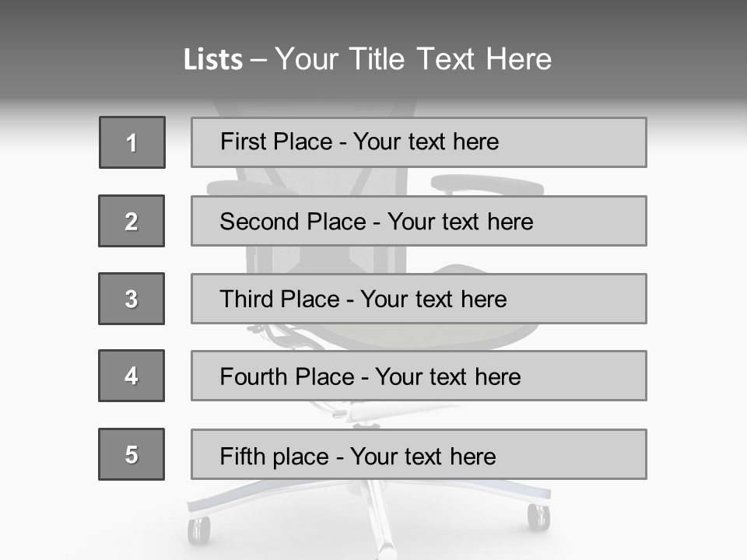Select the chair's left caster wheel

point(198,530)
